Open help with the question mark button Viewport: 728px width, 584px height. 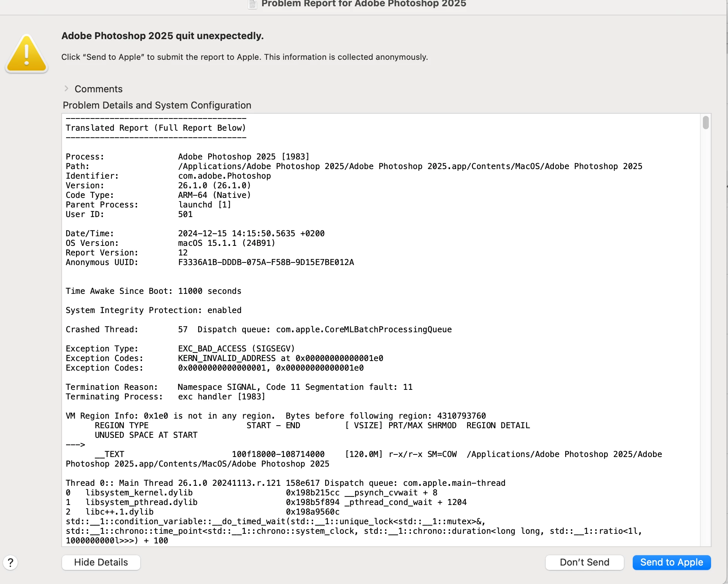click(11, 562)
